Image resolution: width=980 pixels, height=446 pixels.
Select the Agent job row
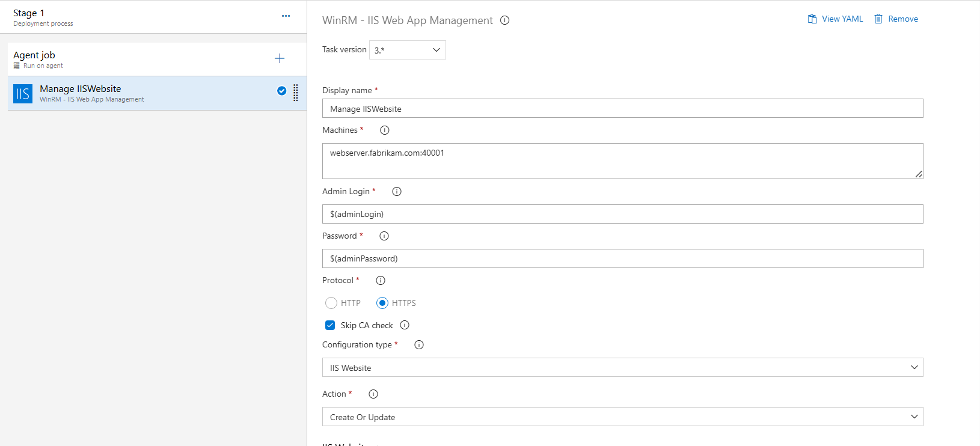pyautogui.click(x=157, y=60)
